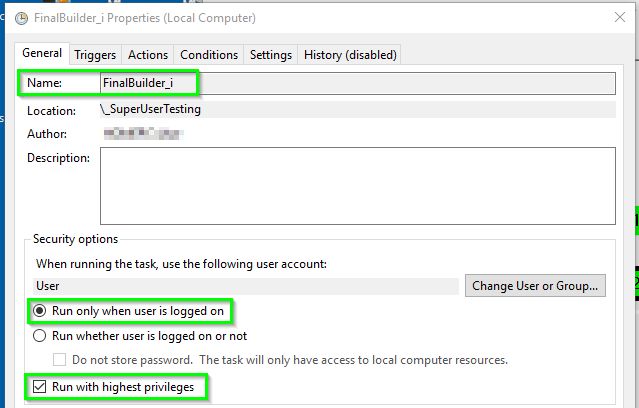Click the Location value \_SuperUserTesting
The image size is (639, 408).
151,109
